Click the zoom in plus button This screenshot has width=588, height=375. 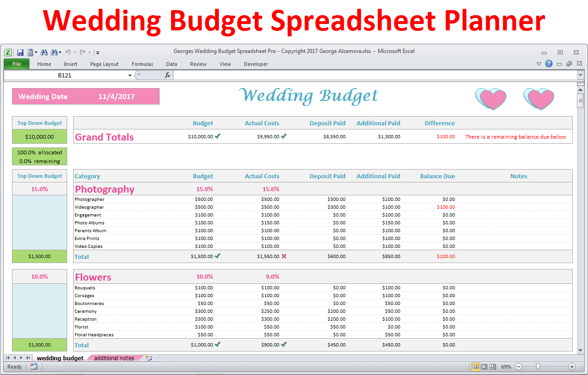click(x=572, y=367)
